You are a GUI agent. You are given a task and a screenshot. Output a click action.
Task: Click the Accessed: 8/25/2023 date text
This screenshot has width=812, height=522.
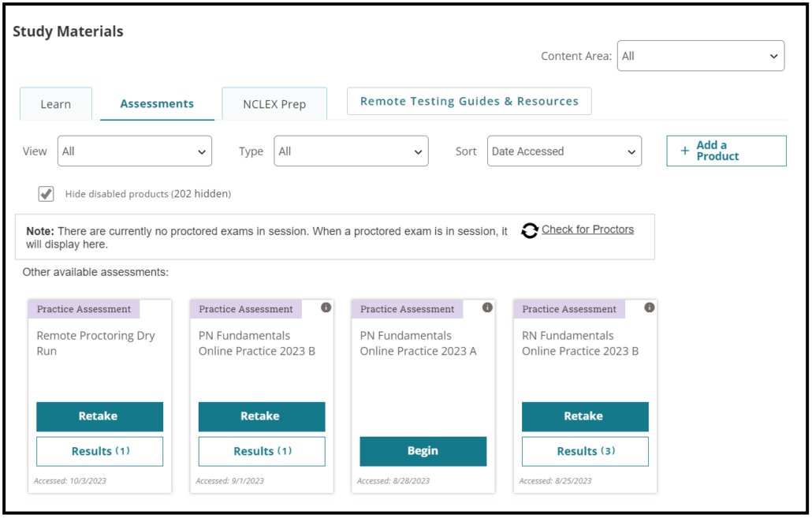[555, 481]
